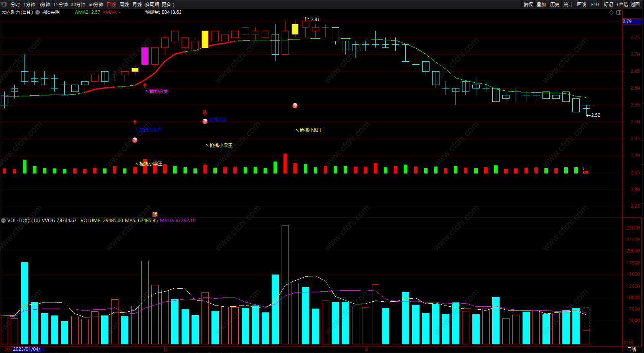Screen dimensions: 644x353
Task: Click the diamond icon above price axis
Action: [611, 12]
